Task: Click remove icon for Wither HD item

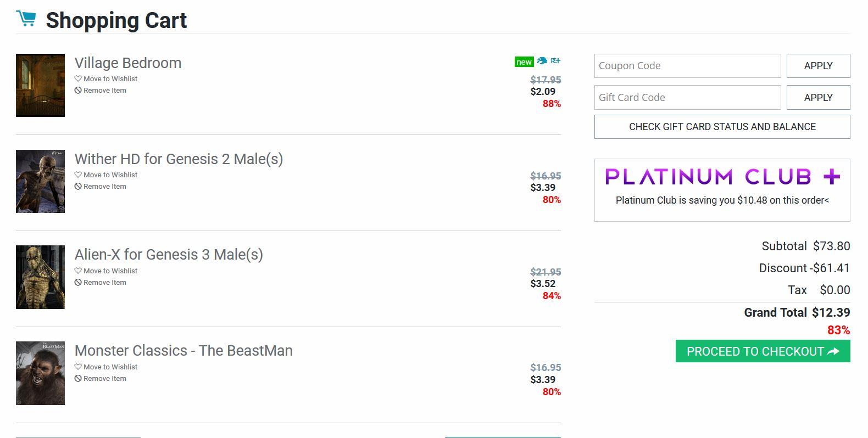Action: pos(78,186)
